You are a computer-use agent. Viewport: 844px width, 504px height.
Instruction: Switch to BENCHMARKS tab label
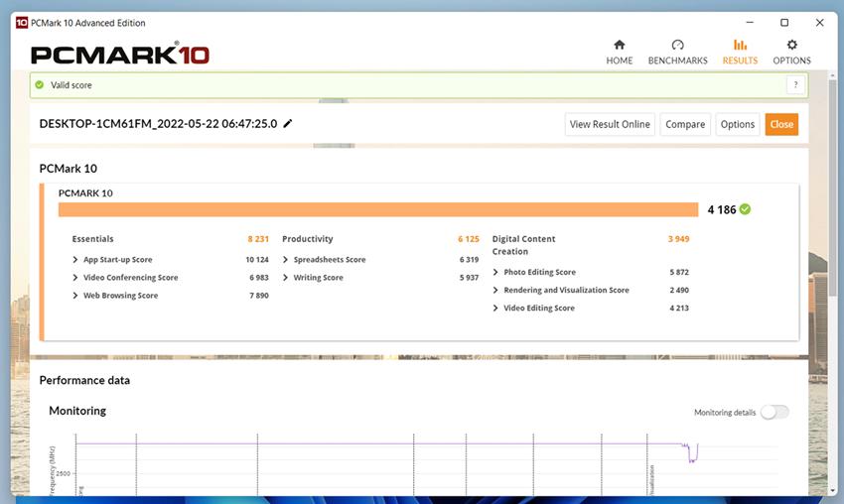[x=677, y=61]
